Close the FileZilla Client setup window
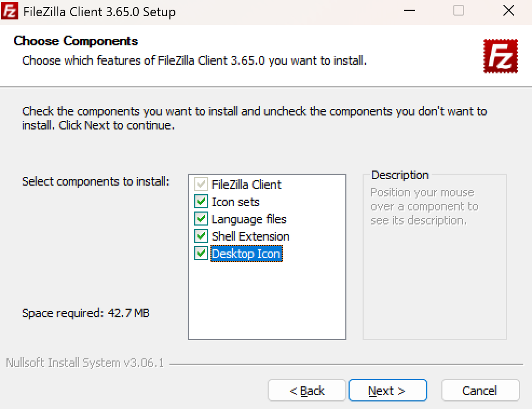 point(508,11)
